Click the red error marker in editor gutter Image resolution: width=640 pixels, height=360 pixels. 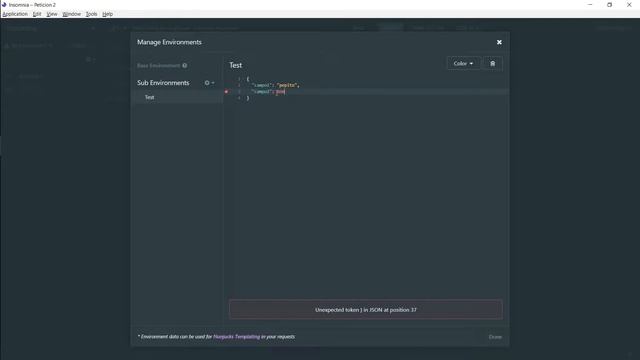coord(226,92)
